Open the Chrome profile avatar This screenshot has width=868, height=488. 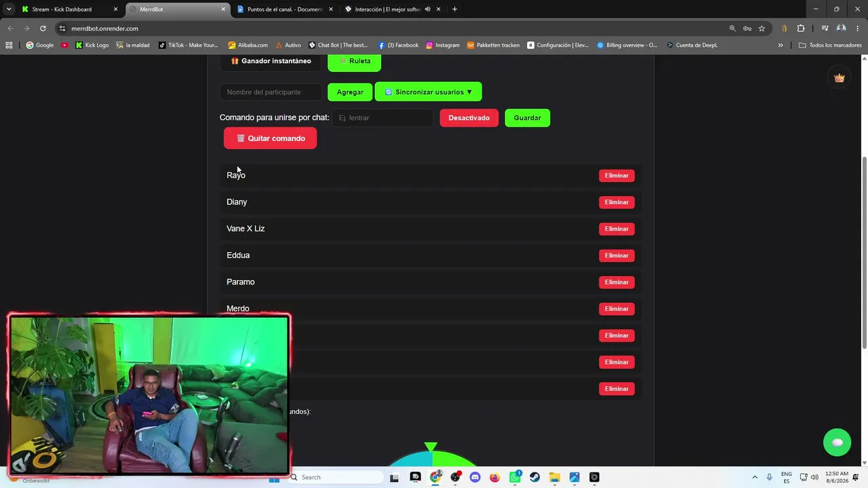[x=841, y=28]
